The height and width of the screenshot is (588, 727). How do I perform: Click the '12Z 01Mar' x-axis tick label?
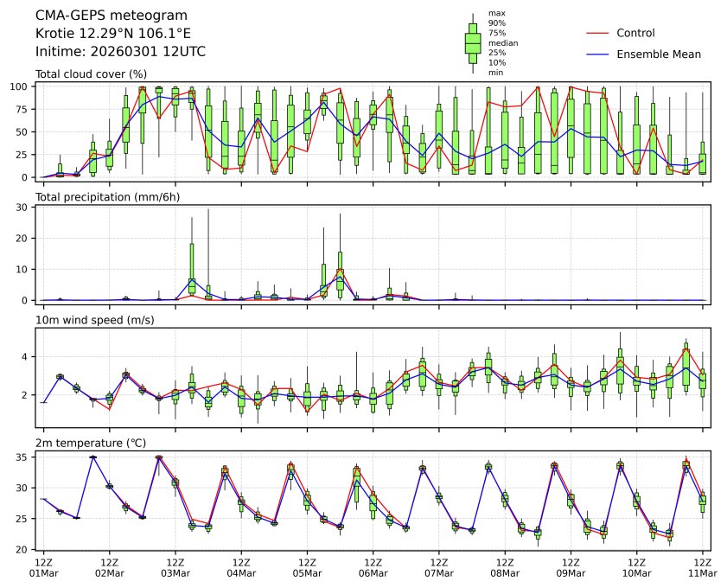[43, 567]
